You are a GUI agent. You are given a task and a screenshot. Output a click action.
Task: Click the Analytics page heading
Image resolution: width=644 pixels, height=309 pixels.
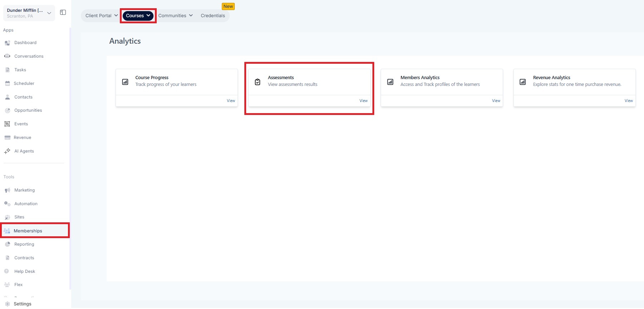(125, 41)
